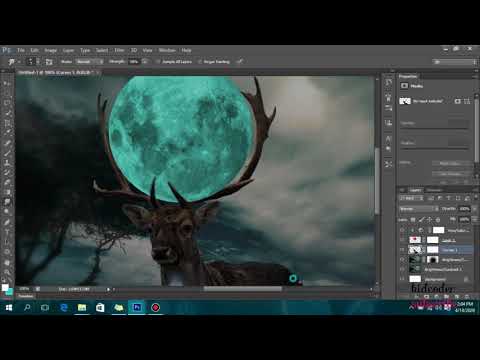The image size is (480, 360).
Task: Enable Lock image pixels in Layers
Action: (x=421, y=220)
